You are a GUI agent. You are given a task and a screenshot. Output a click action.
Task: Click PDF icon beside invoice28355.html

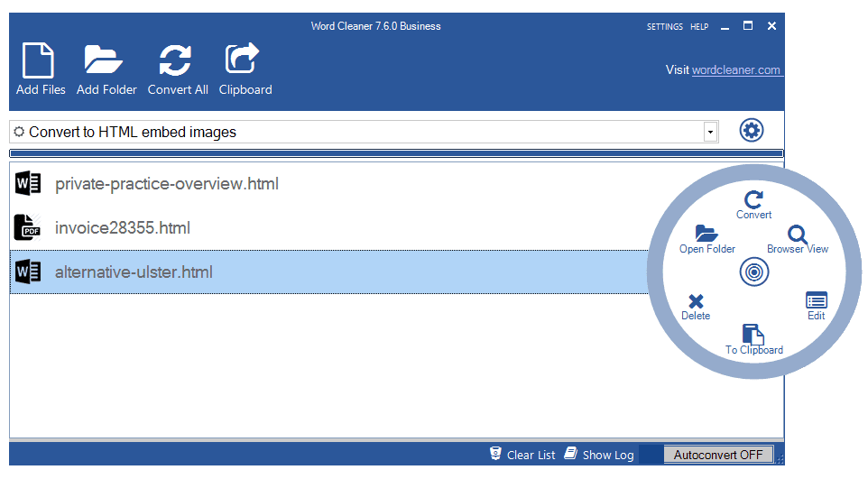point(28,227)
